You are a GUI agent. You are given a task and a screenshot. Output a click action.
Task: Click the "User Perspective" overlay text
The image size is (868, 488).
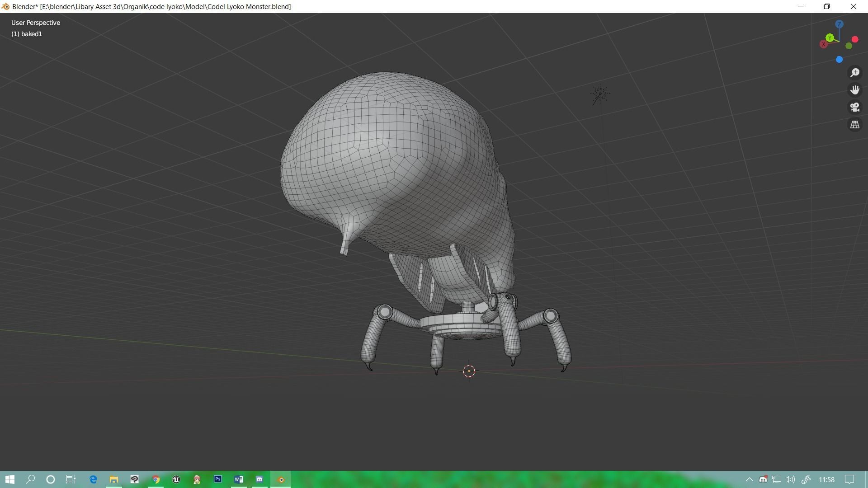point(36,23)
